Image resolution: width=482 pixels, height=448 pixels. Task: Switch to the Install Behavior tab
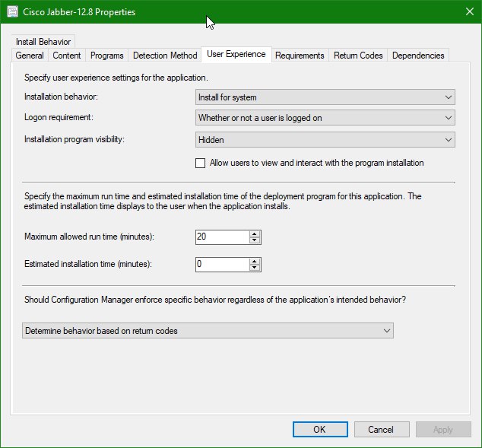(43, 42)
